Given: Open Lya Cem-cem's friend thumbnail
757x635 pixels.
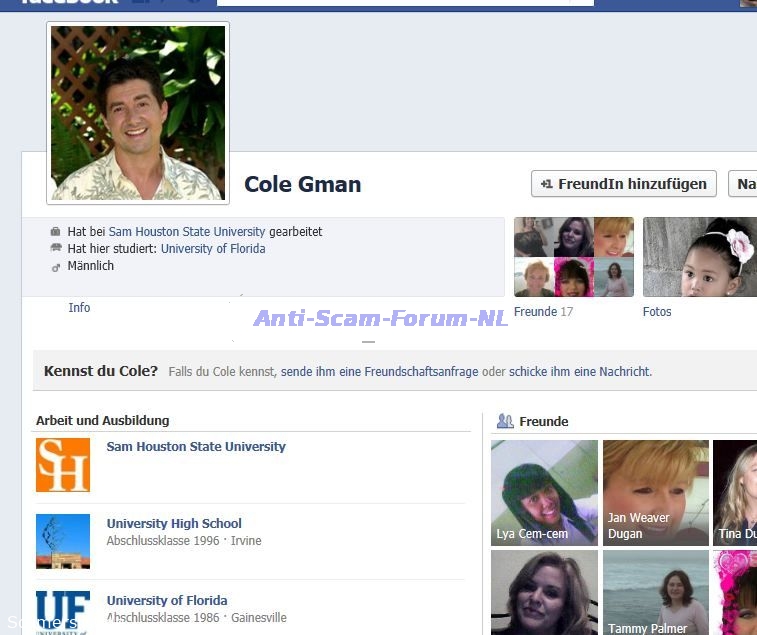Looking at the screenshot, I should 544,493.
